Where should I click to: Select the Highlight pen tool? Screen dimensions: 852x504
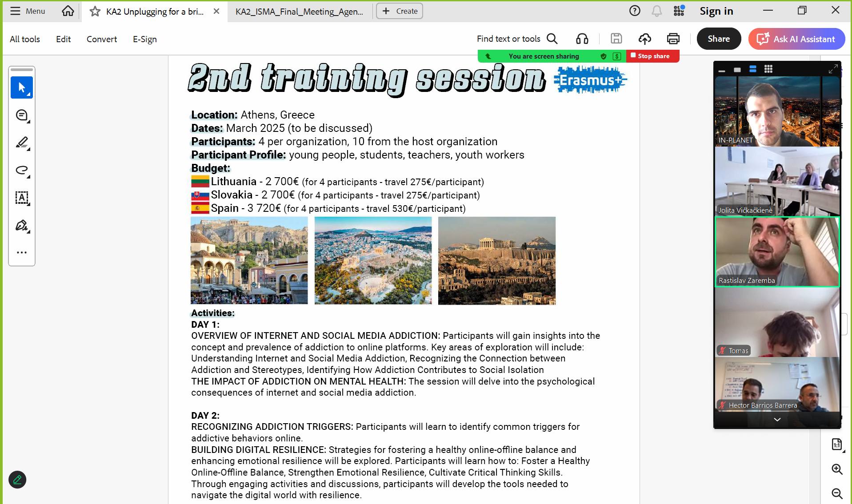(21, 143)
